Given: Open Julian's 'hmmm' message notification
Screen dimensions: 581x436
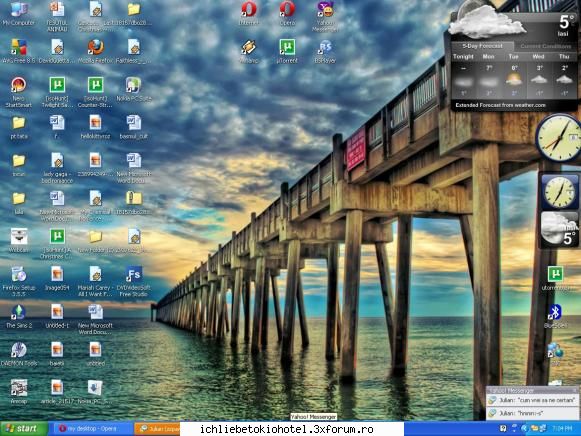Looking at the screenshot, I should point(532,413).
